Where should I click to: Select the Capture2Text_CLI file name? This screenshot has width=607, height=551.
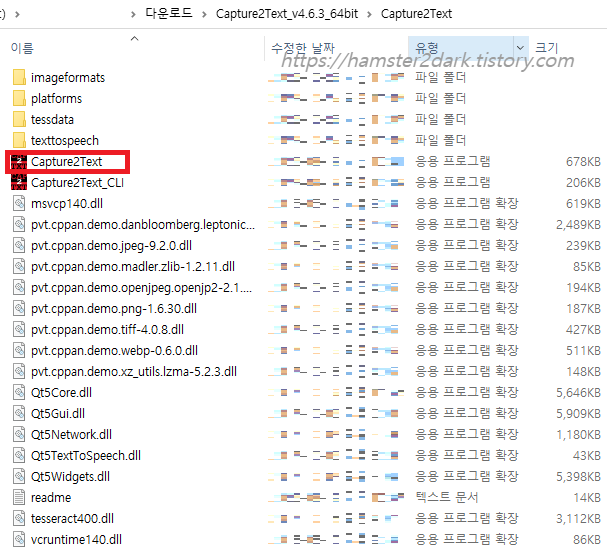pos(77,182)
